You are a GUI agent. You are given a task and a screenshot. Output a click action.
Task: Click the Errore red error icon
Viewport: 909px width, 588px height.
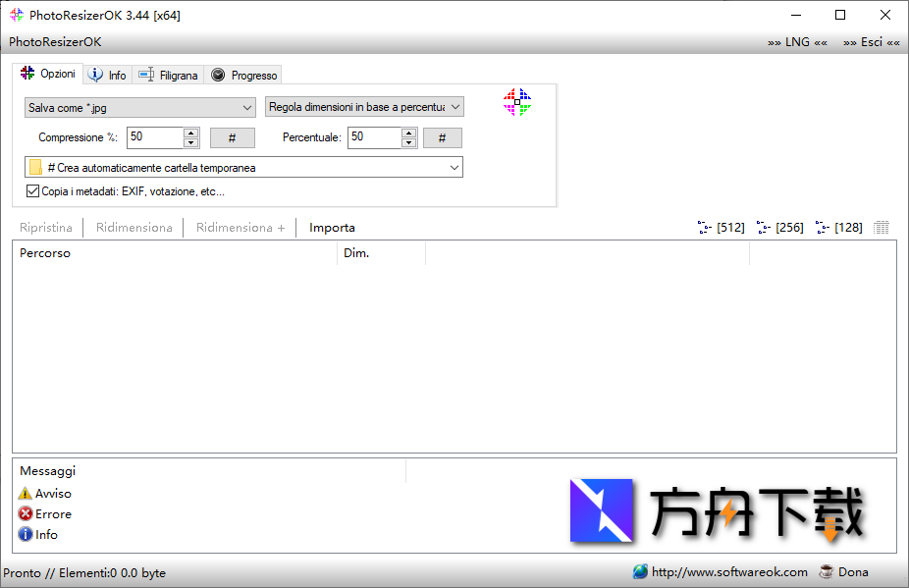point(26,514)
